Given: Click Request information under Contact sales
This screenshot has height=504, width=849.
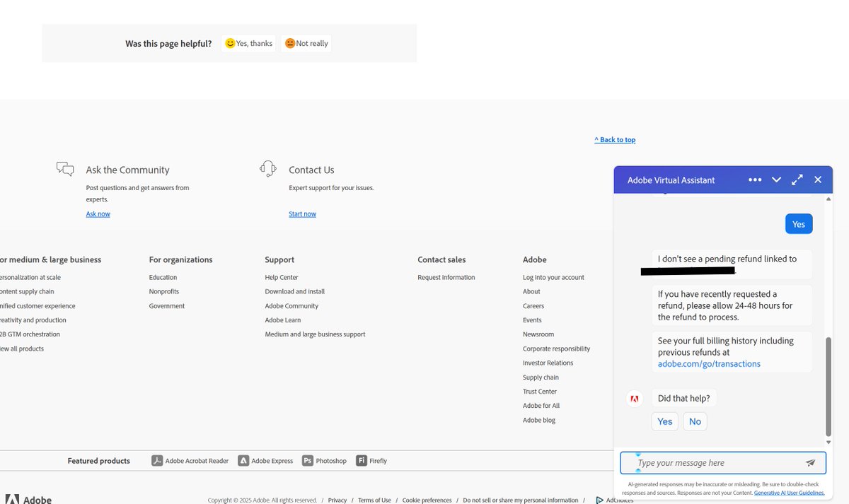Looking at the screenshot, I should point(446,278).
